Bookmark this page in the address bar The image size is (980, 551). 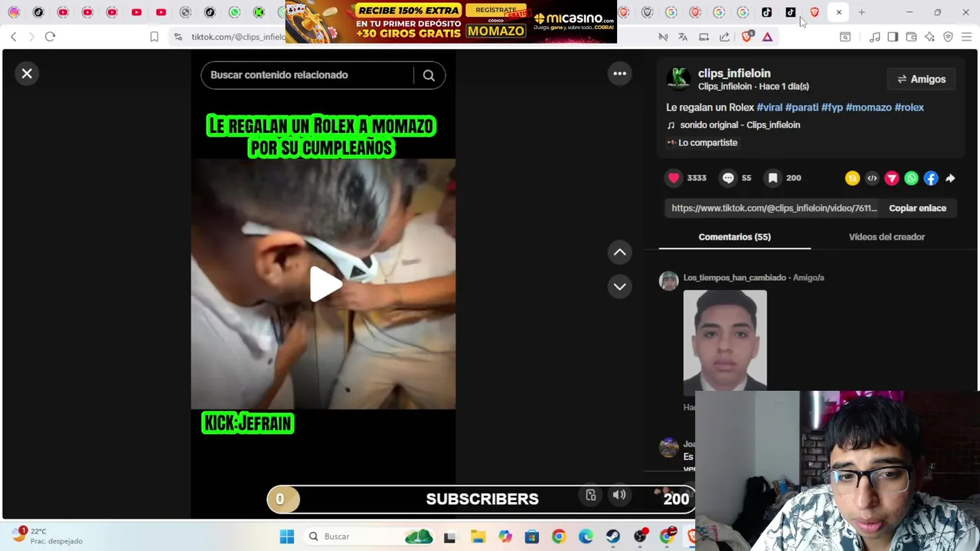pyautogui.click(x=154, y=37)
